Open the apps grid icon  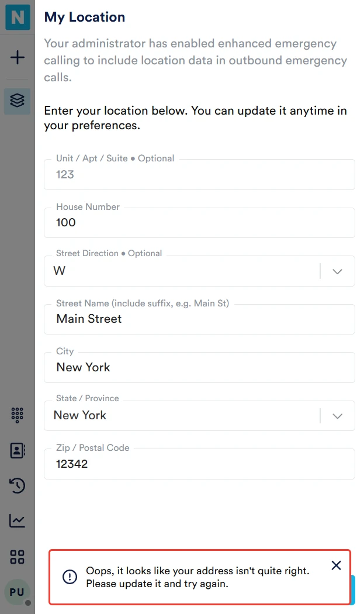(x=17, y=557)
